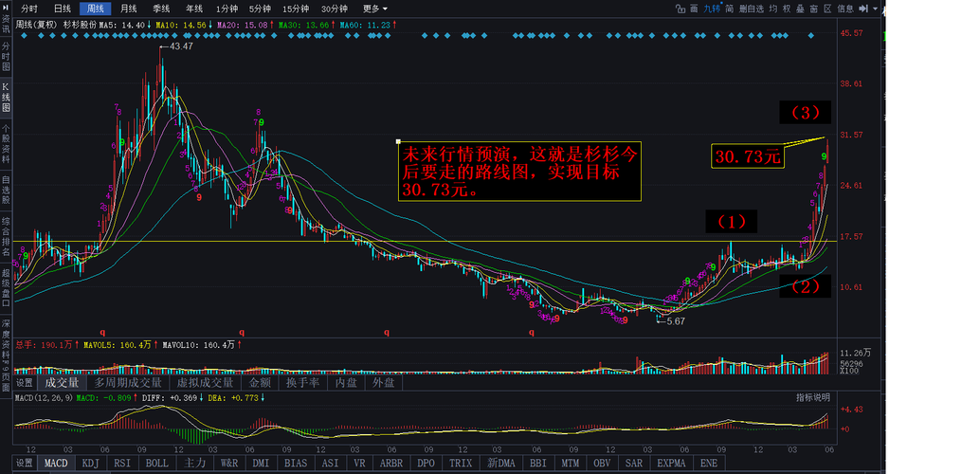Viewport: 980px width, 474px height.
Task: Open 个股资料 in left sidebar
Action: pyautogui.click(x=6, y=144)
